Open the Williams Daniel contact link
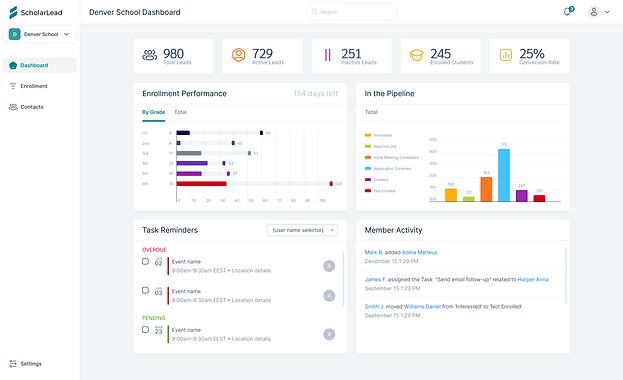 [422, 306]
